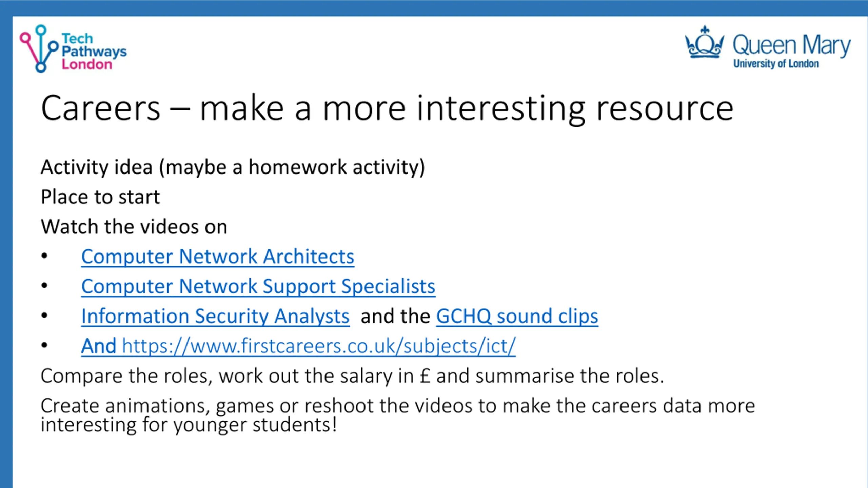Open the Information Security Analysts link
868x488 pixels.
(215, 316)
